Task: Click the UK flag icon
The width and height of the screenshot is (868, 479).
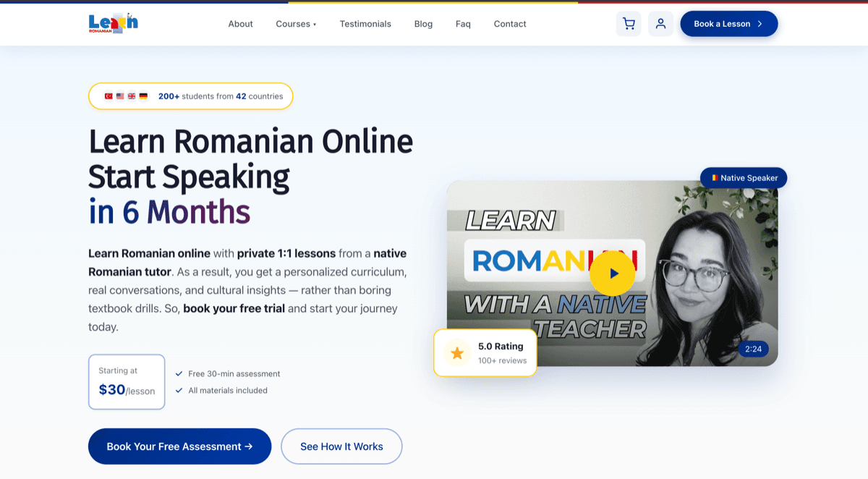Action: pyautogui.click(x=132, y=95)
